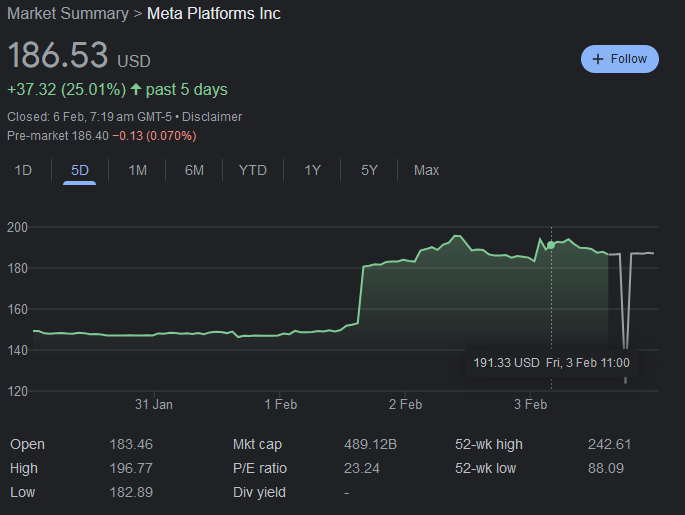The image size is (685, 515).
Task: Click the 140 y-axis label
Action: point(17,350)
